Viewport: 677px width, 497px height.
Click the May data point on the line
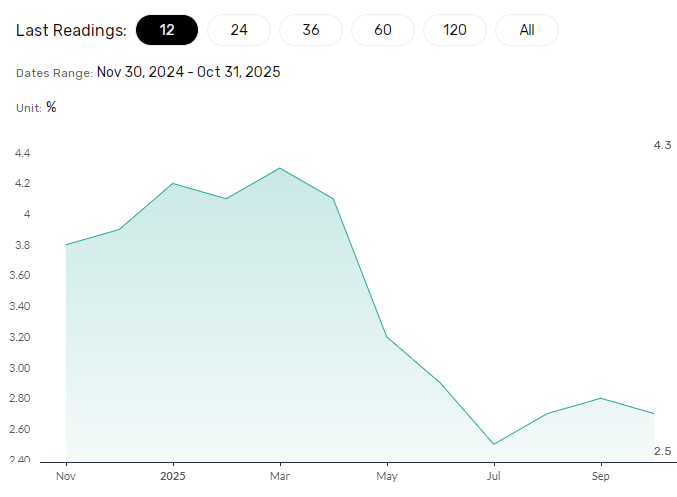(386, 337)
